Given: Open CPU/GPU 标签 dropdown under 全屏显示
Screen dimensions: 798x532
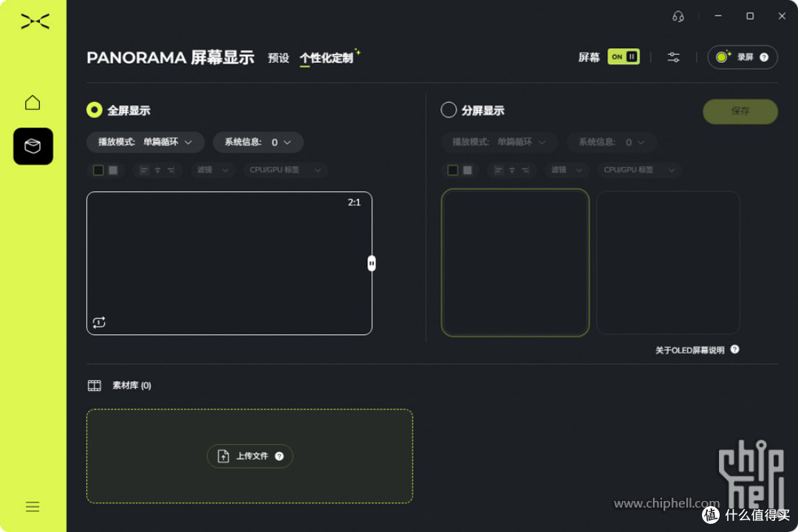Looking at the screenshot, I should coord(285,170).
